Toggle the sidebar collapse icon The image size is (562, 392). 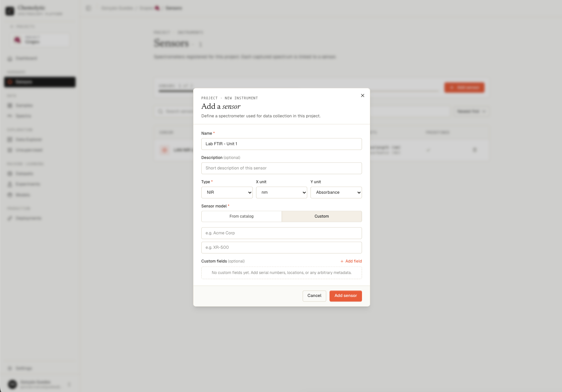(89, 8)
